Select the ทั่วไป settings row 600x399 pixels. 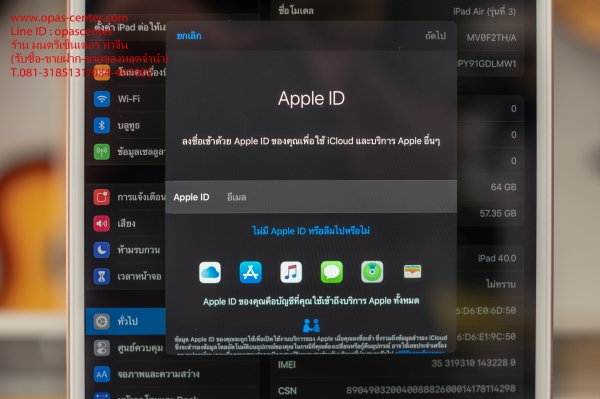click(x=126, y=321)
